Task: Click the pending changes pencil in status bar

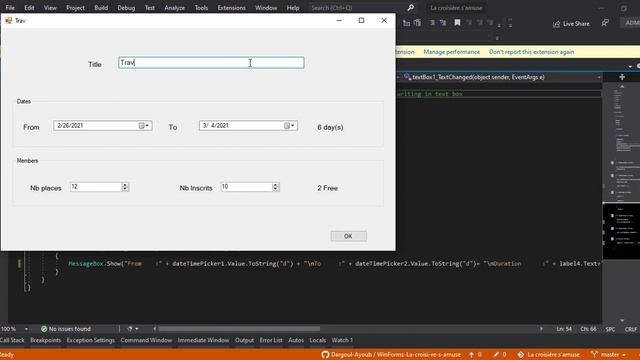Action: pos(500,355)
